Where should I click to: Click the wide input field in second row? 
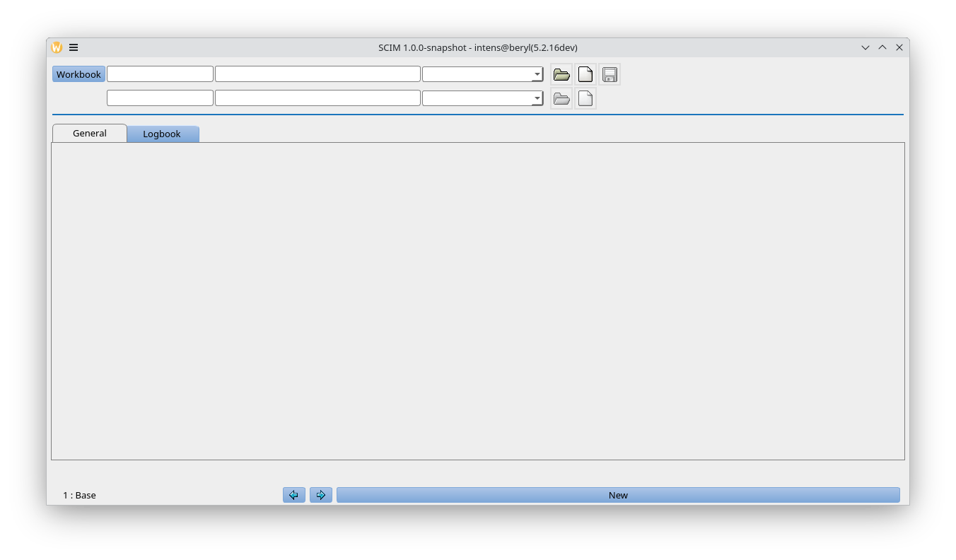317,98
